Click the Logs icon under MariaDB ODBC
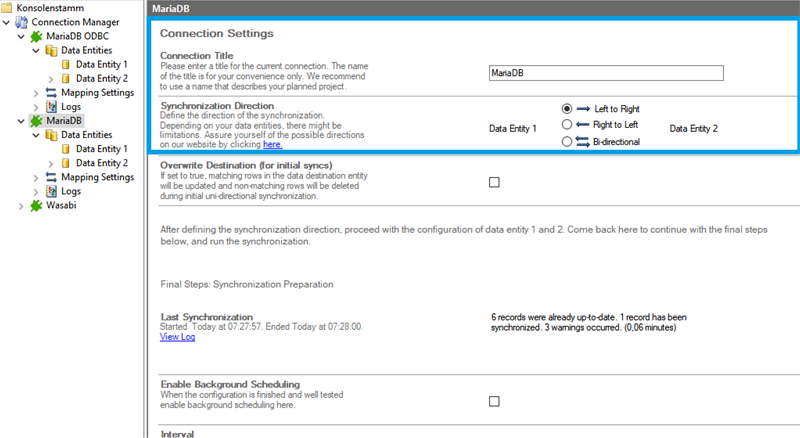Screen dimensions: 800x438 (51, 107)
